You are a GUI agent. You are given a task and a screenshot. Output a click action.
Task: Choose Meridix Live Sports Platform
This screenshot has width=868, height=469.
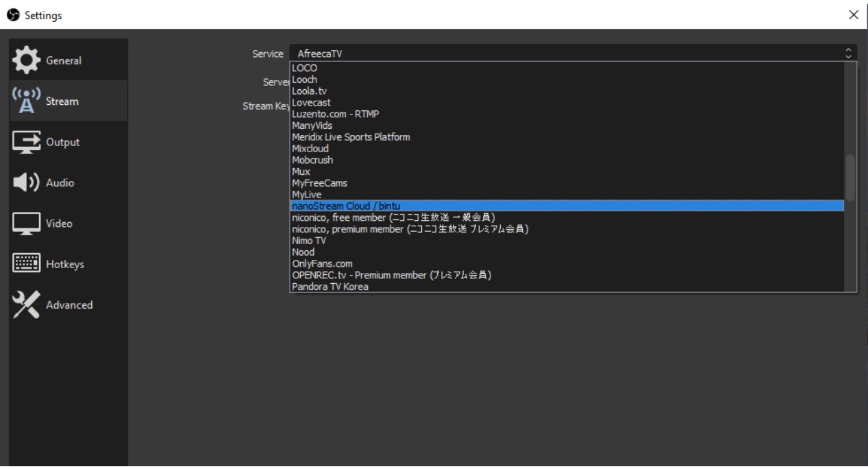pos(567,137)
